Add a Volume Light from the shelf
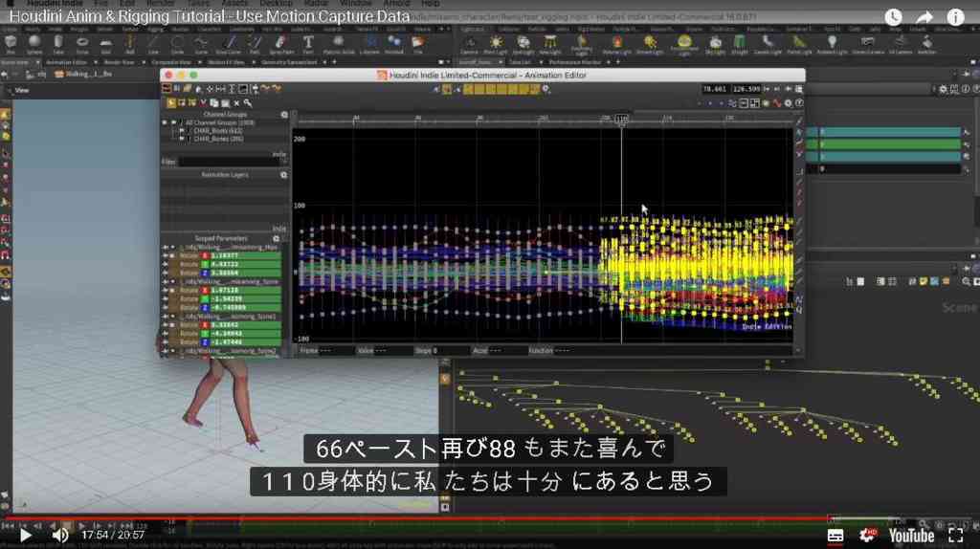The height and width of the screenshot is (549, 980). pos(616,44)
